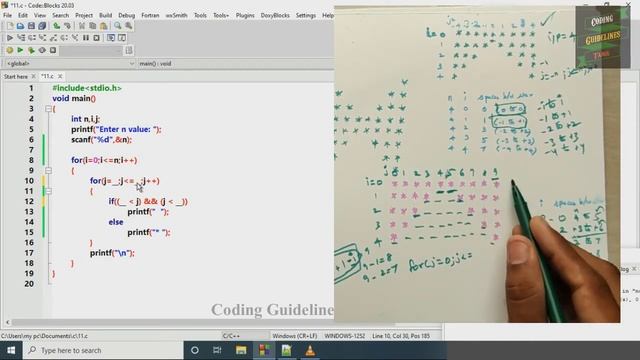Image resolution: width=640 pixels, height=360 pixels.
Task: Collapse code fold at line 3
Action: pyautogui.click(x=48, y=109)
